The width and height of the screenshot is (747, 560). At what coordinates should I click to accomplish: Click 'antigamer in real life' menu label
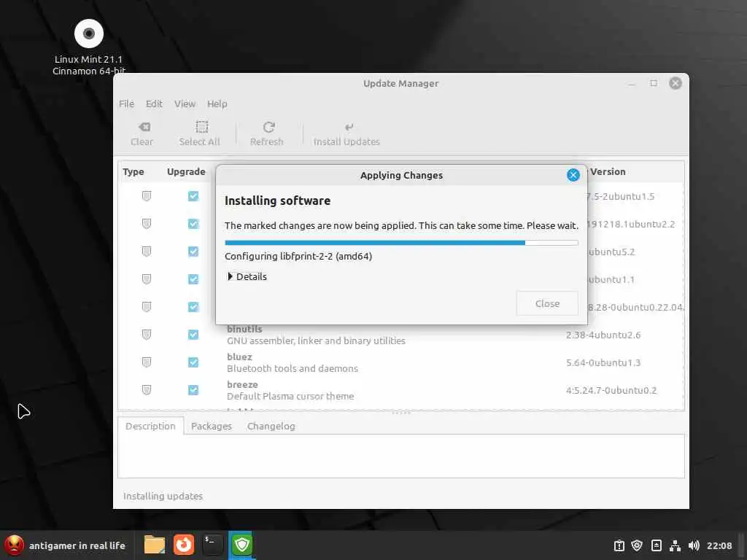point(77,545)
